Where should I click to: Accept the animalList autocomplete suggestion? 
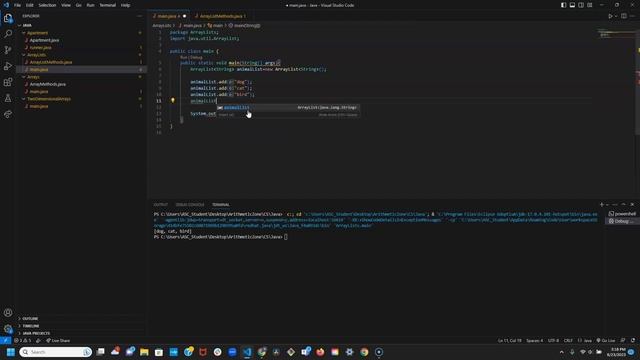point(287,107)
